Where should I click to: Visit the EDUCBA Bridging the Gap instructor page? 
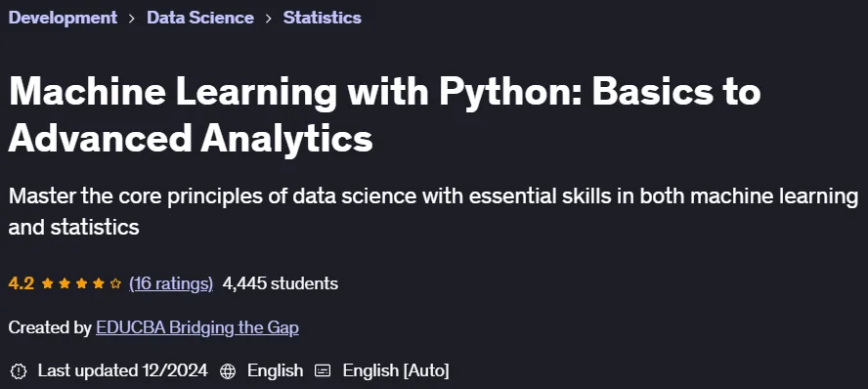click(x=197, y=328)
